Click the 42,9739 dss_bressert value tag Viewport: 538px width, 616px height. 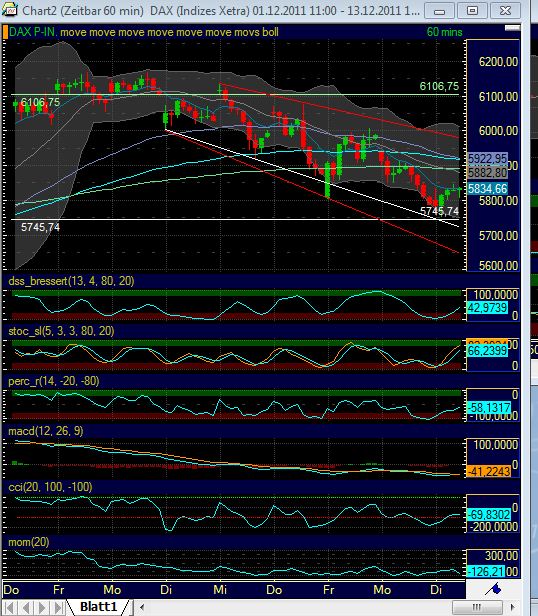(x=487, y=308)
